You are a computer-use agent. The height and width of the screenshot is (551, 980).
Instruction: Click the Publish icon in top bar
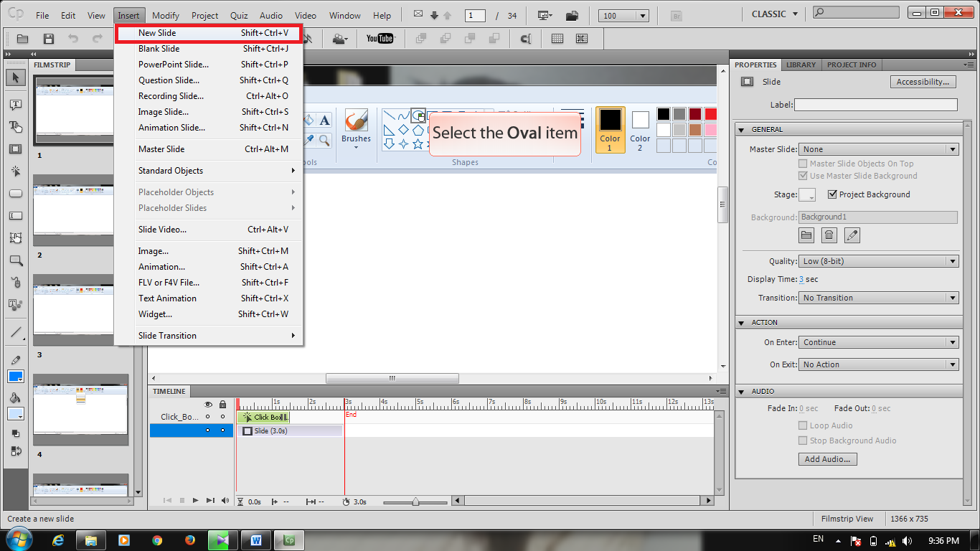[x=573, y=16]
